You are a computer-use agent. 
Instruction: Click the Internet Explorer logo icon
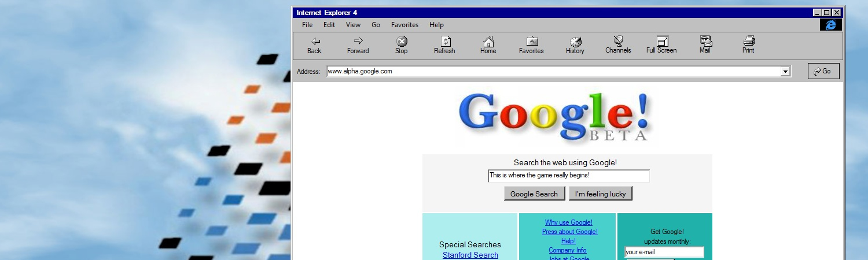tap(830, 25)
